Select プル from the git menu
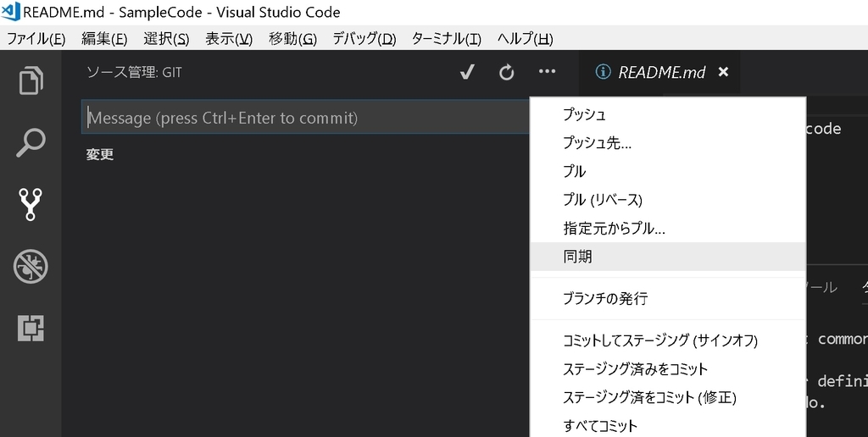 [x=668, y=171]
